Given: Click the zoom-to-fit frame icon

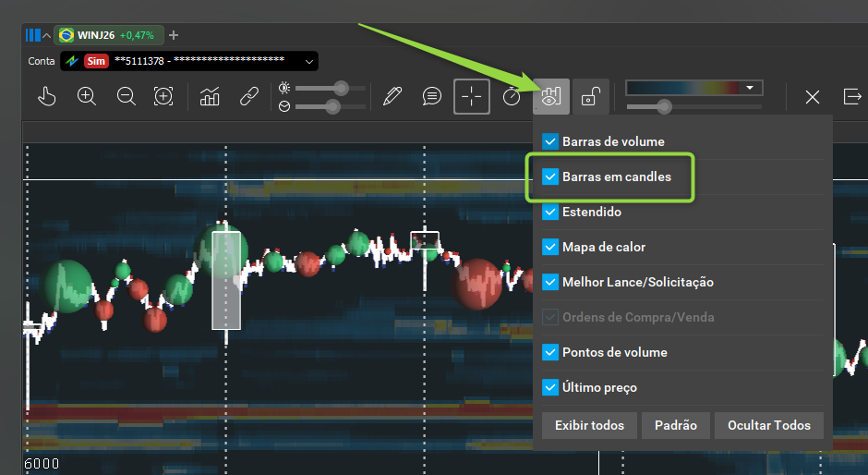Looking at the screenshot, I should click(x=163, y=96).
